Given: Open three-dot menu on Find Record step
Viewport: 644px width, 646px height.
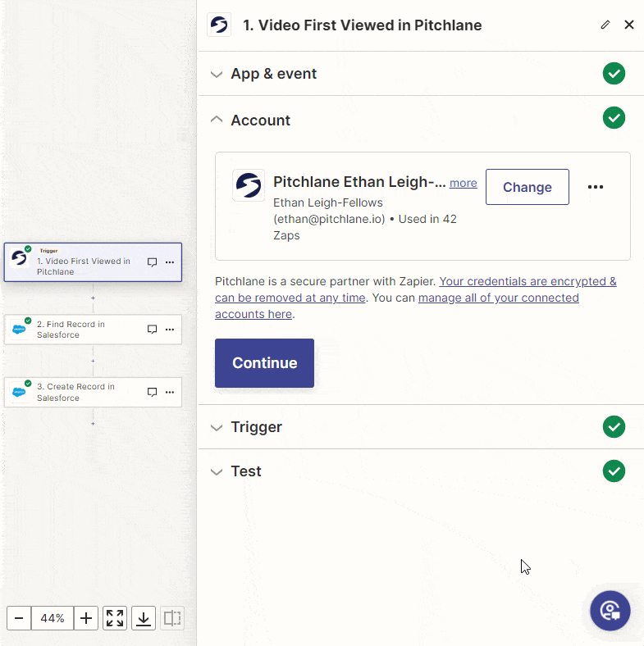Looking at the screenshot, I should click(x=170, y=330).
